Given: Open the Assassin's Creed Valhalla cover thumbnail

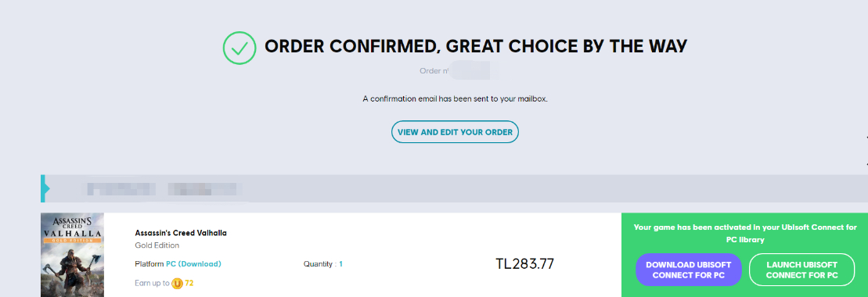Looking at the screenshot, I should tap(73, 255).
